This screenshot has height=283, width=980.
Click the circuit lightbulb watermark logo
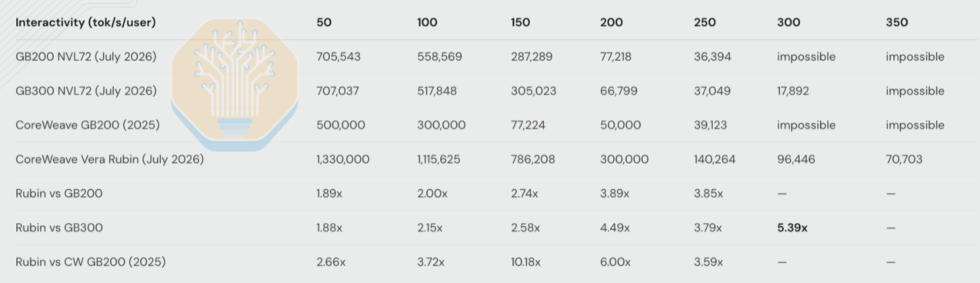(x=235, y=85)
